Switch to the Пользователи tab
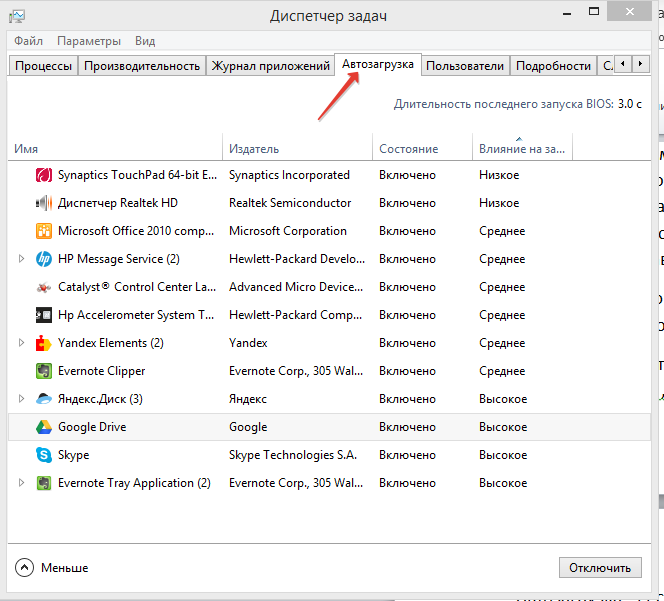664x601 pixels. point(465,66)
